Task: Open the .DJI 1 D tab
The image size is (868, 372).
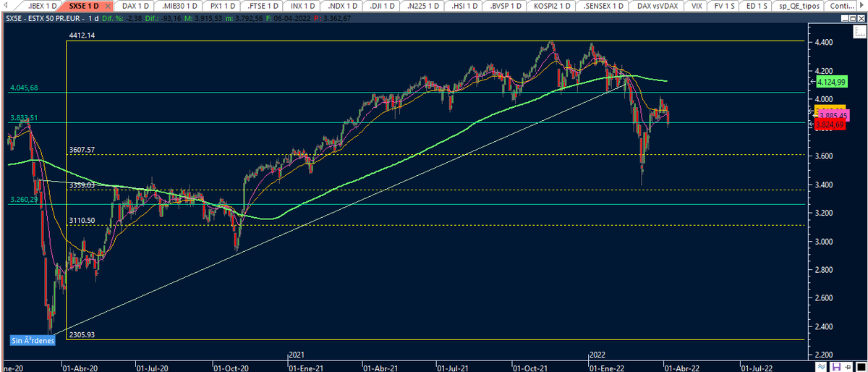Action: (x=383, y=6)
